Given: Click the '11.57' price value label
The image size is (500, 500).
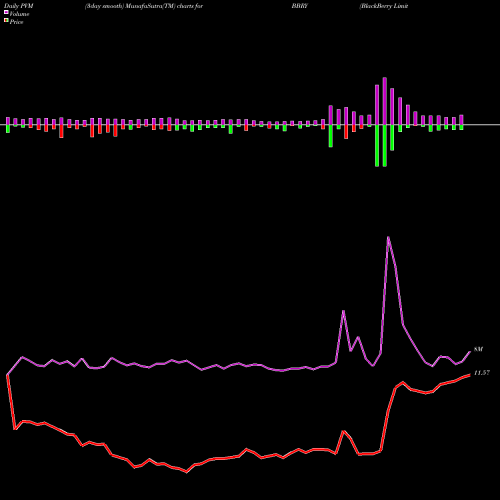Looking at the screenshot, I should point(482,373).
